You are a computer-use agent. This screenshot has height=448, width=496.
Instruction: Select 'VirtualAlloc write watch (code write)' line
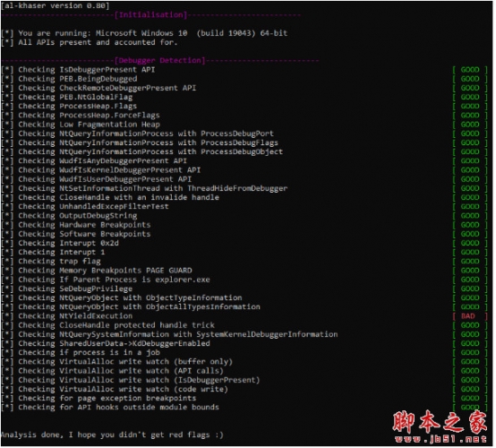(x=115, y=389)
